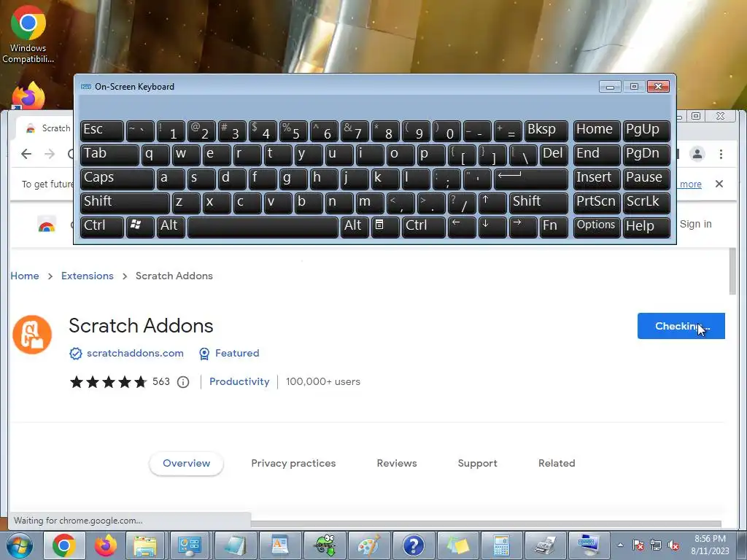Viewport: 747px width, 560px height.
Task: Open Chrome from the taskbar
Action: pos(64,545)
